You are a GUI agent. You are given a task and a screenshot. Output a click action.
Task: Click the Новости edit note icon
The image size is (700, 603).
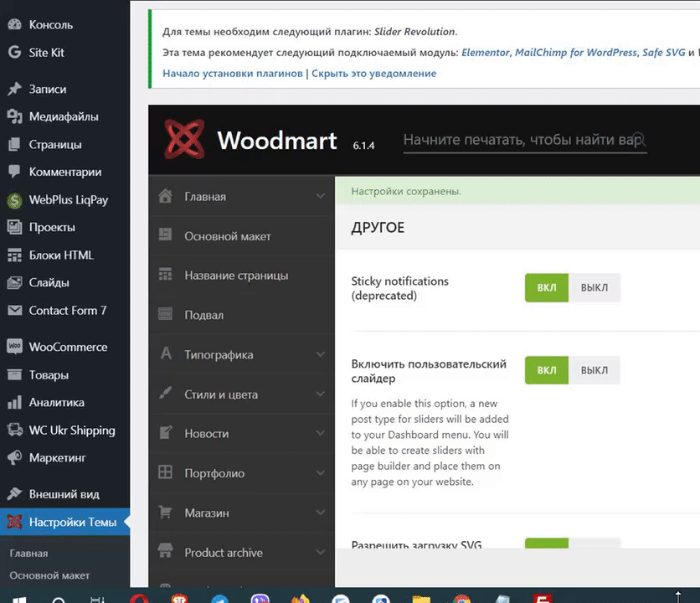(165, 433)
